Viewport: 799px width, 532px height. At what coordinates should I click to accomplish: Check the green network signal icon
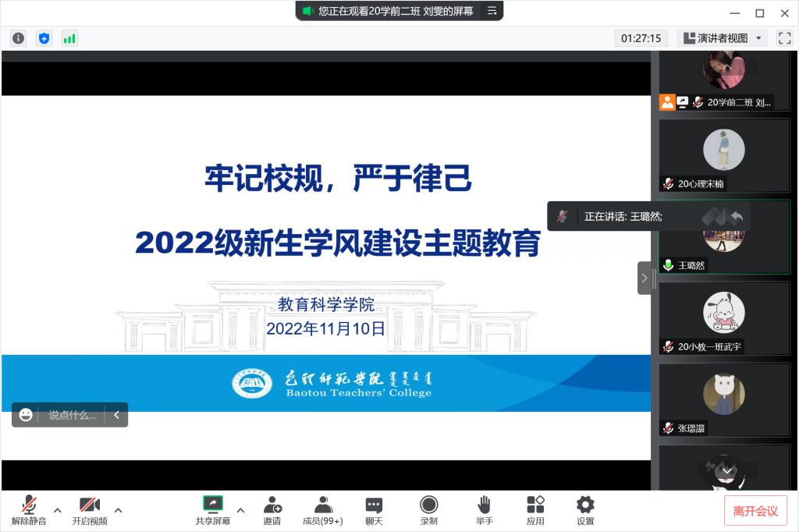[x=69, y=38]
